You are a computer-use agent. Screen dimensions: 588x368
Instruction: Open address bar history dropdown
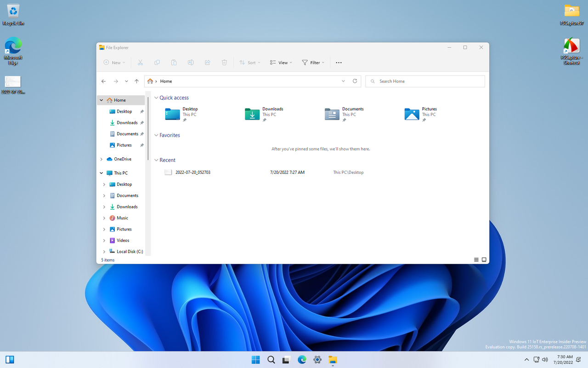pos(343,81)
